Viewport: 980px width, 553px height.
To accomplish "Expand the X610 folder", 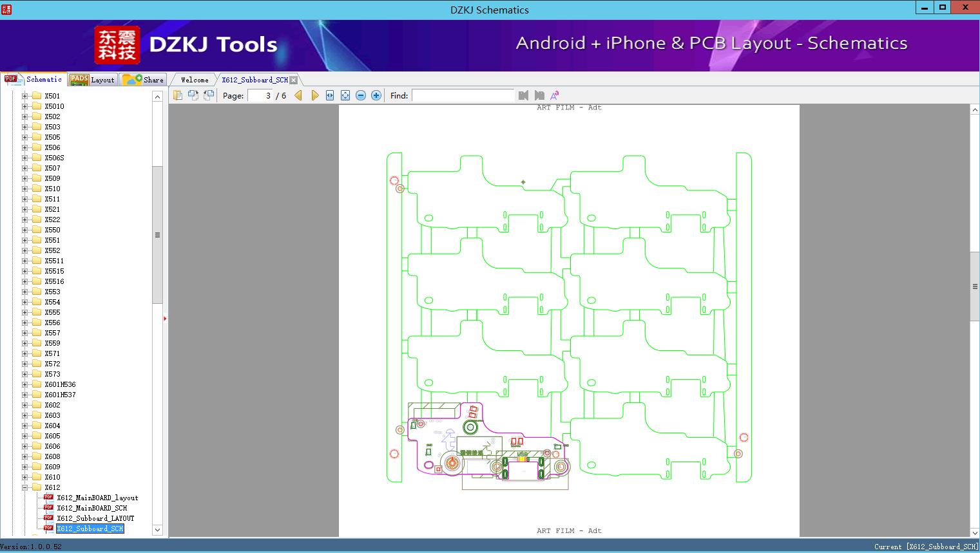I will point(25,477).
